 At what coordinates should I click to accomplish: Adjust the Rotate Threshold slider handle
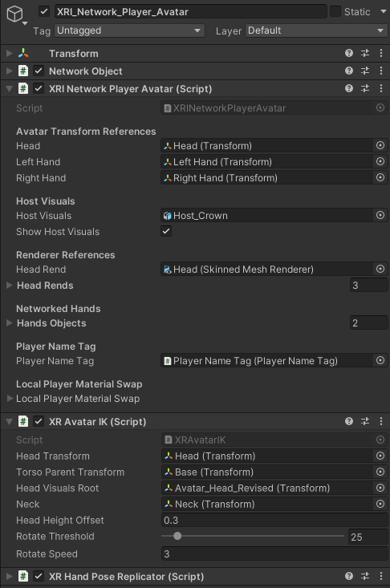(x=177, y=536)
